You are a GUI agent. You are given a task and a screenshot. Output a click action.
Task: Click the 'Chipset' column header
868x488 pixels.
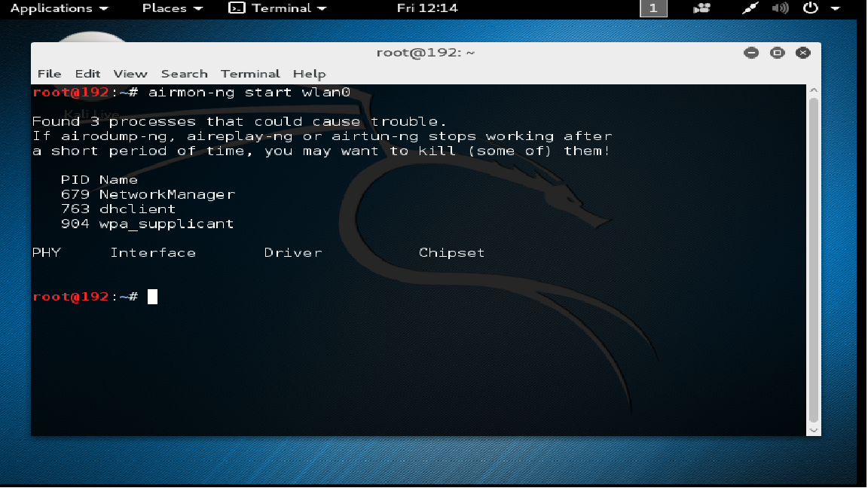(452, 253)
